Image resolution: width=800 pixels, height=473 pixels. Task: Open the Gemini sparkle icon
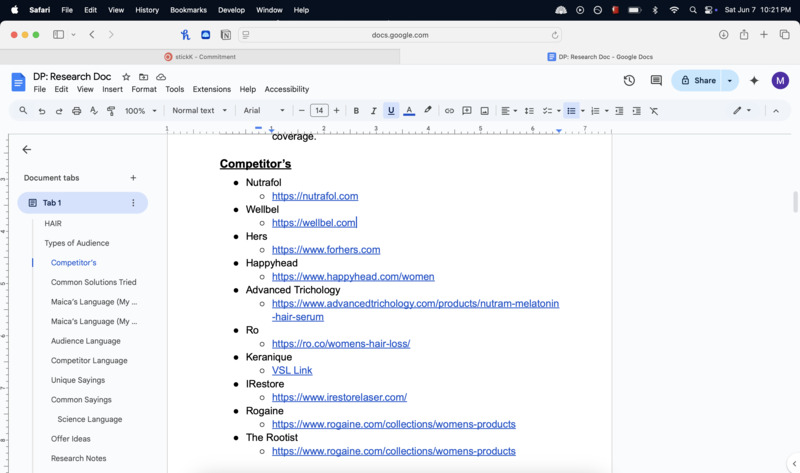tap(754, 80)
